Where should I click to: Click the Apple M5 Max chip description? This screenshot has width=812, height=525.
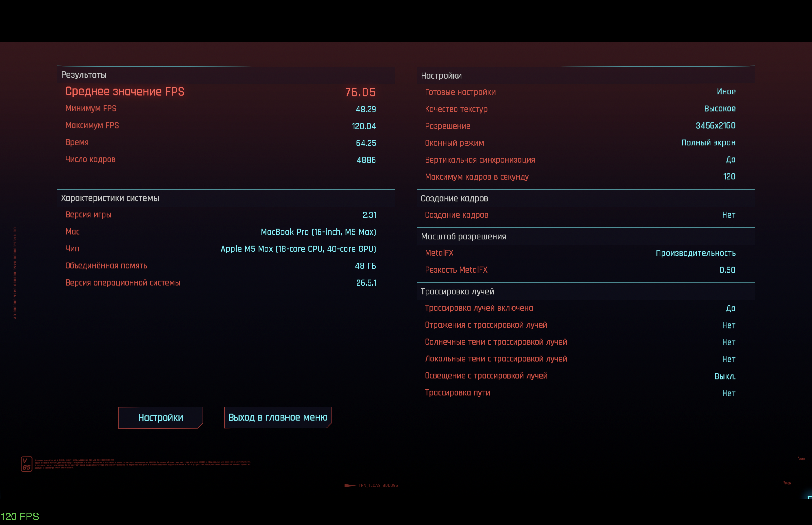(298, 249)
